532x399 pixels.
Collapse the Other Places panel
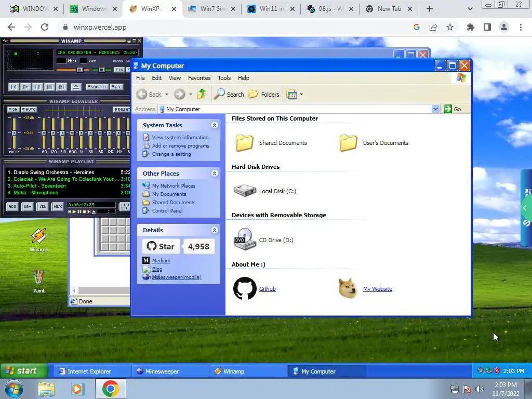click(215, 174)
